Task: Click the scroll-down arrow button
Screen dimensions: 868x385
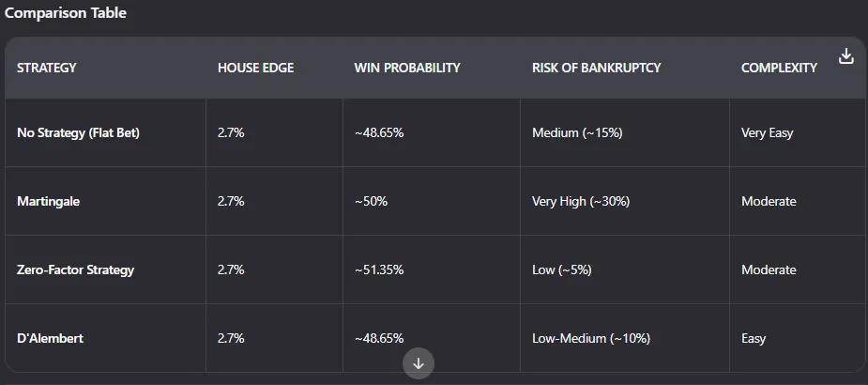Action: coord(419,363)
